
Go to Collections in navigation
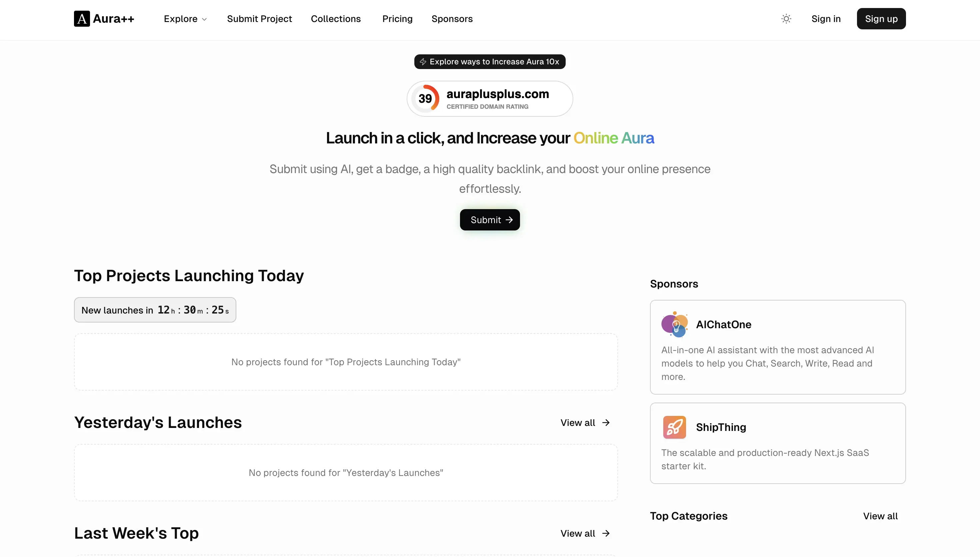(x=336, y=19)
